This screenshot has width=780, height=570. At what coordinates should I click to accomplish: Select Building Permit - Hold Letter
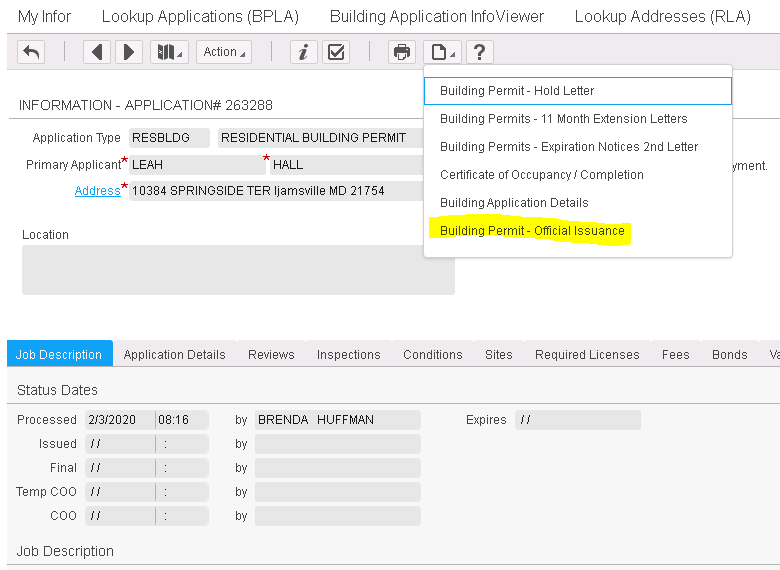tap(578, 91)
